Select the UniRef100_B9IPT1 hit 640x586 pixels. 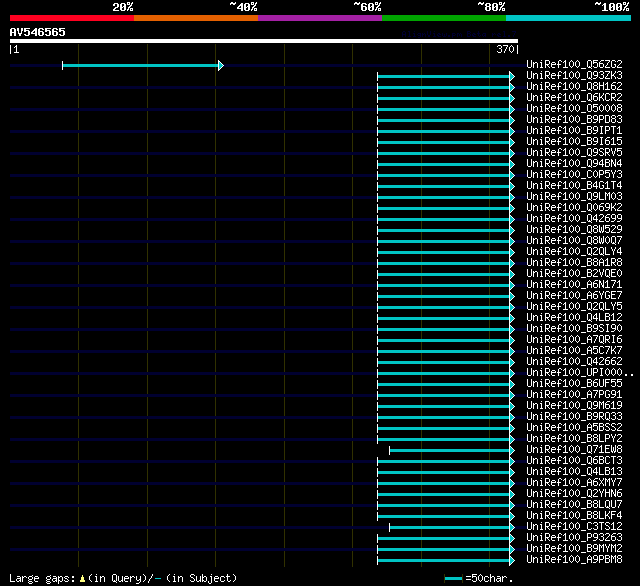click(x=574, y=131)
